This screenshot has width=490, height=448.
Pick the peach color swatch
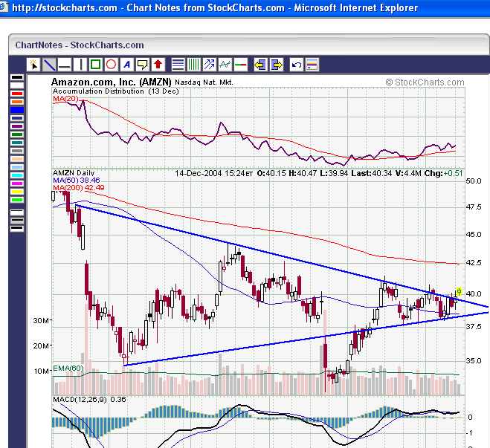pyautogui.click(x=17, y=159)
